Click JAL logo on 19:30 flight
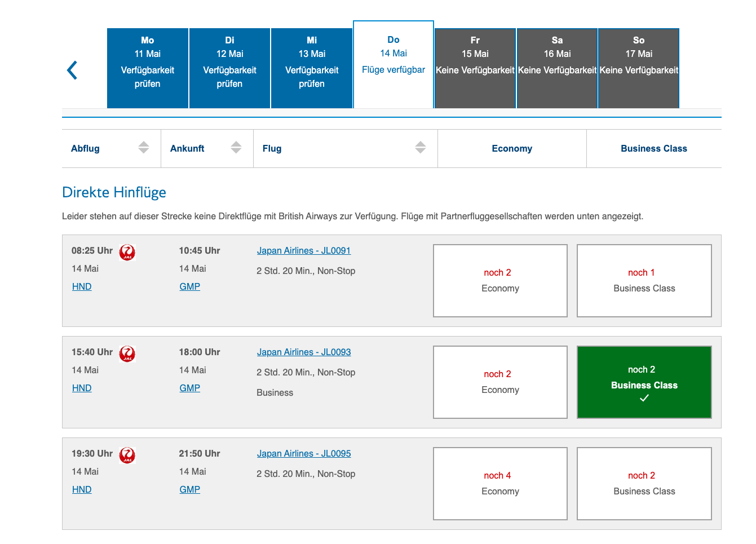The height and width of the screenshot is (544, 756). (127, 455)
